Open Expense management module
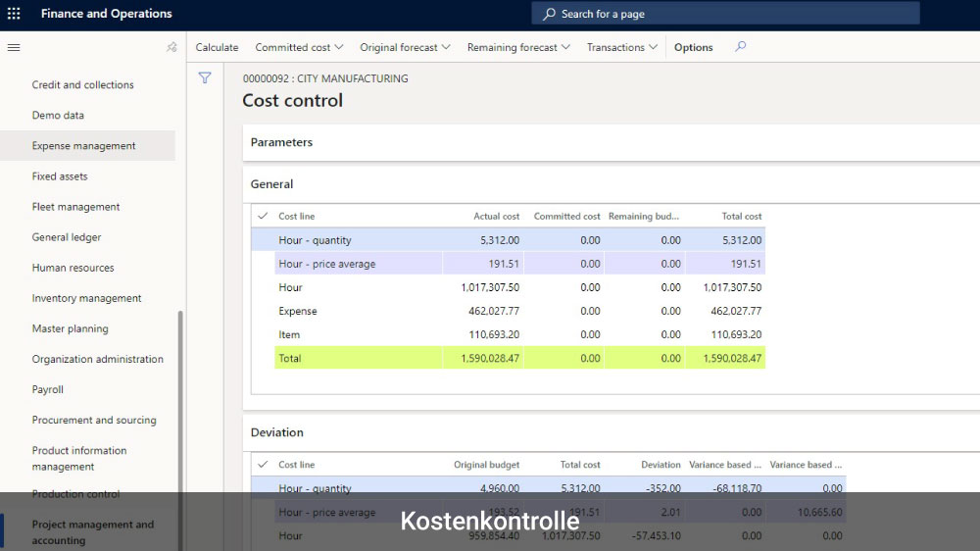The height and width of the screenshot is (551, 980). point(83,146)
